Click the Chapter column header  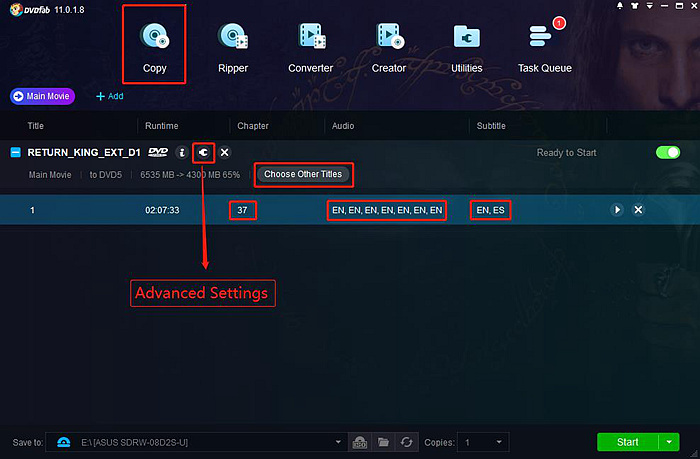253,126
